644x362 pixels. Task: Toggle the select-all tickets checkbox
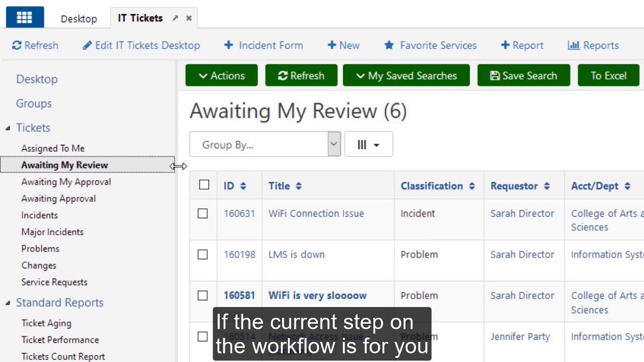[x=204, y=185]
